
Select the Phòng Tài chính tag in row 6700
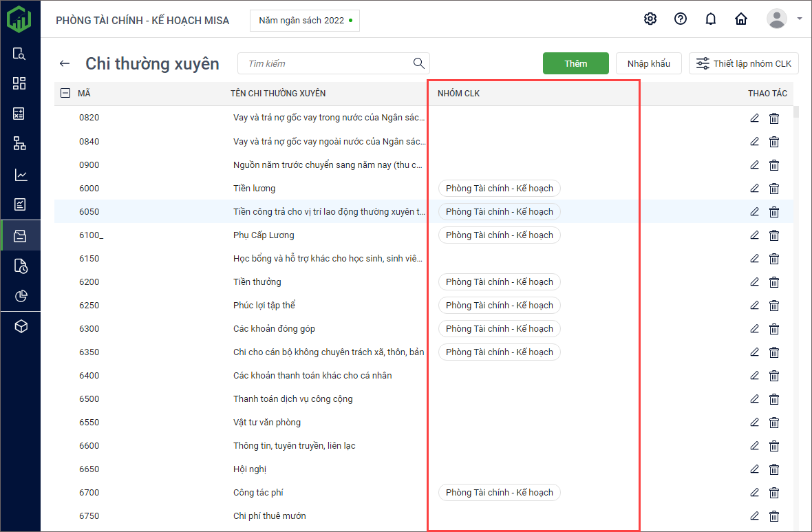coord(499,492)
